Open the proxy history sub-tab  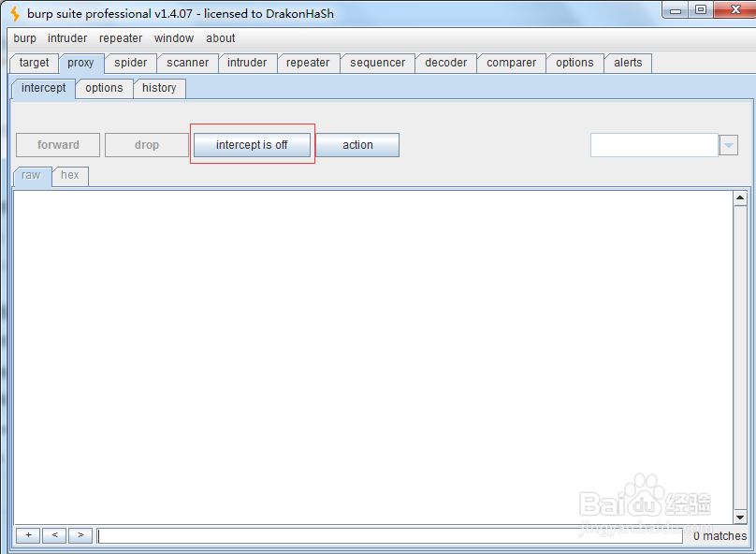[x=159, y=88]
